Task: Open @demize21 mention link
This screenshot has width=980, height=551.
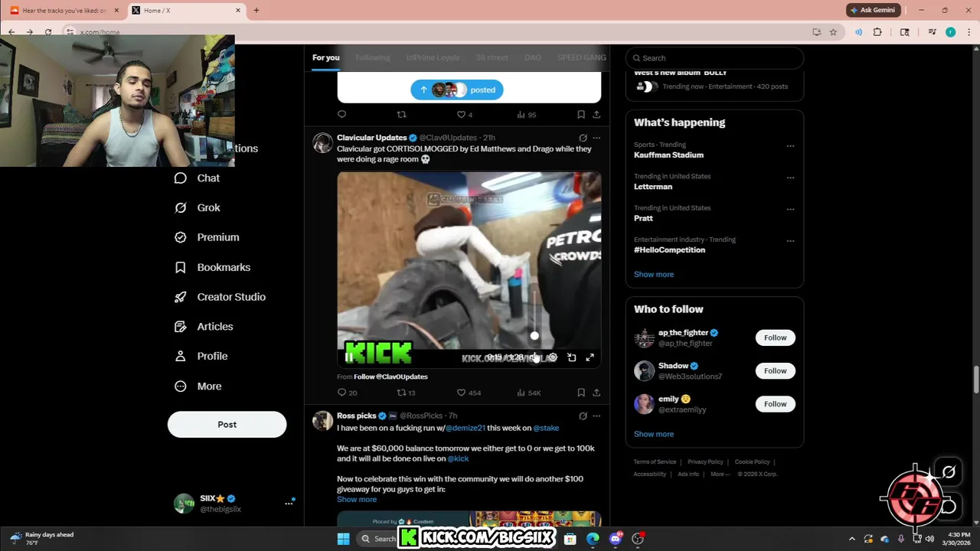Action: [465, 428]
